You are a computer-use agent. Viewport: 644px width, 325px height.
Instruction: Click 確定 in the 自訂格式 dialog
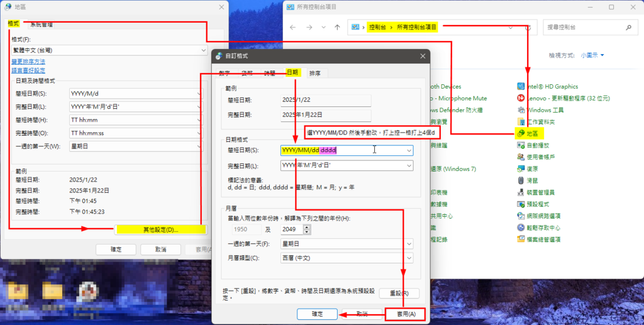pos(317,314)
